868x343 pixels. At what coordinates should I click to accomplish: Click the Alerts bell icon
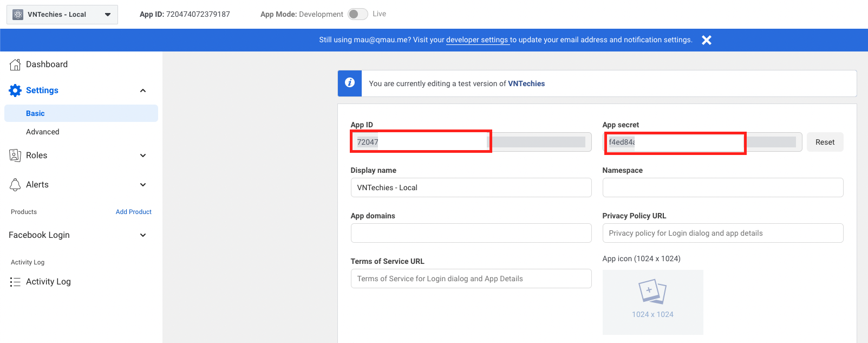15,185
